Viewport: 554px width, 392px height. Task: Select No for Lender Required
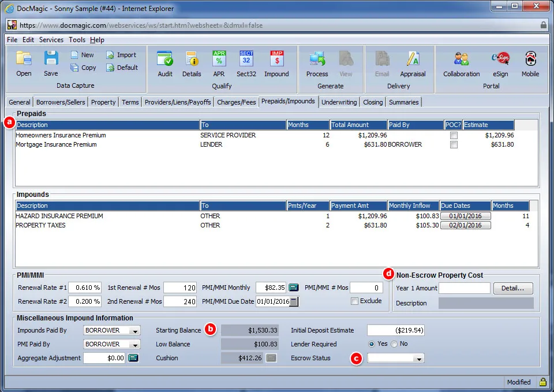[x=394, y=344]
